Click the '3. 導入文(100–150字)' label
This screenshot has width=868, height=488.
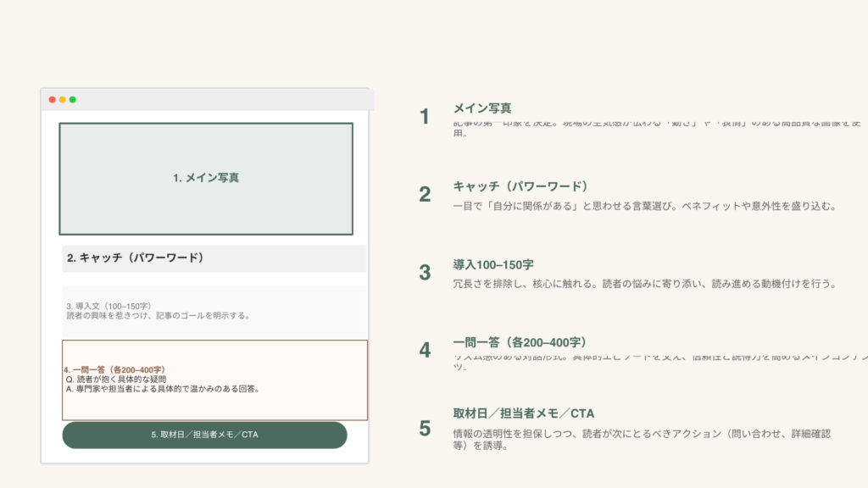pyautogui.click(x=108, y=306)
